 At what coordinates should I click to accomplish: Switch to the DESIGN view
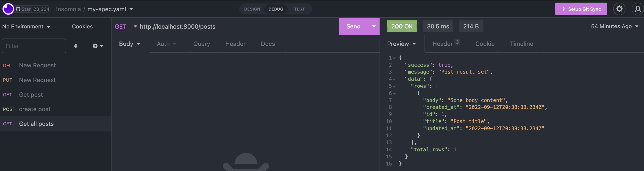[x=252, y=9]
